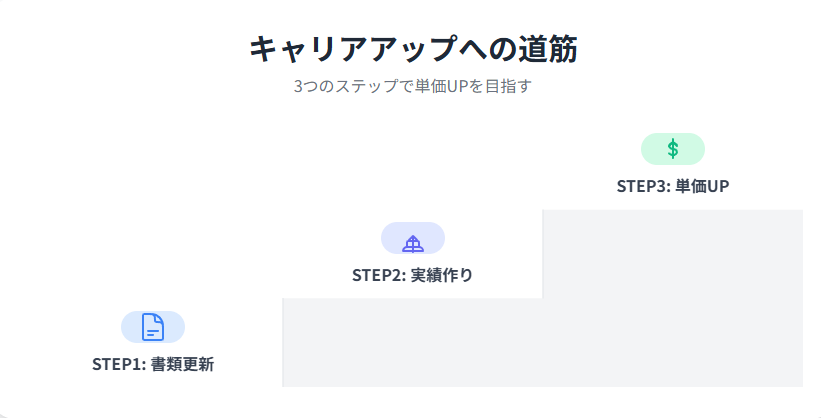Click the purple pyramid icon above STEP2

tap(413, 244)
